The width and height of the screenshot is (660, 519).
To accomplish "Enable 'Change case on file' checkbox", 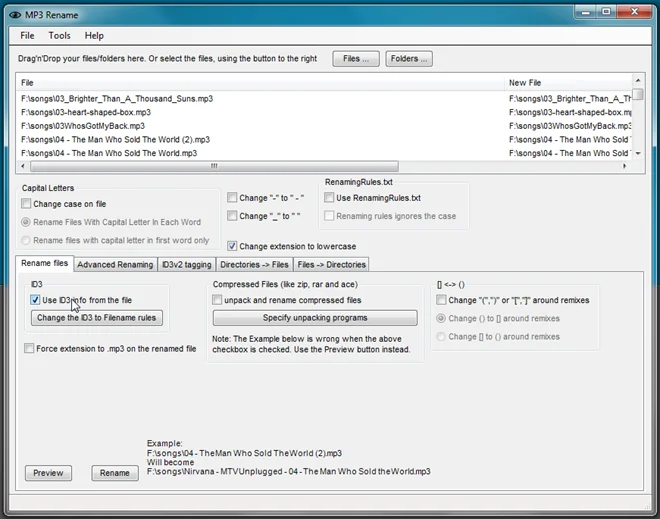I will (26, 204).
